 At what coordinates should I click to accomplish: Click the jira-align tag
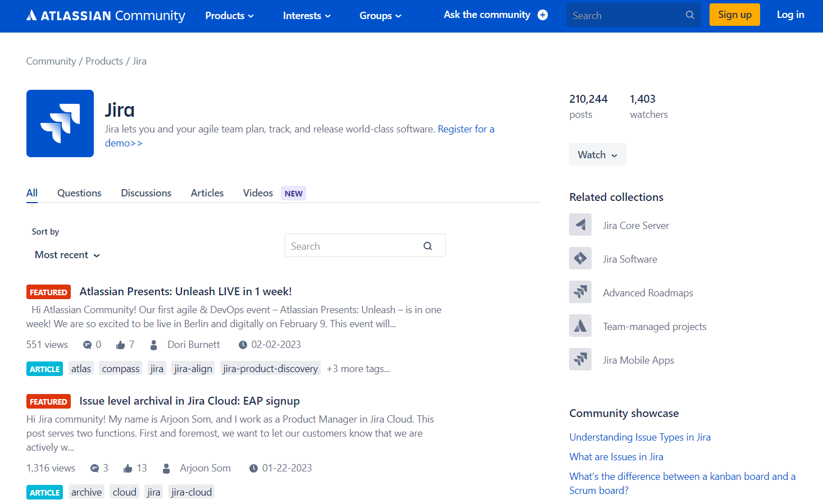tap(193, 369)
